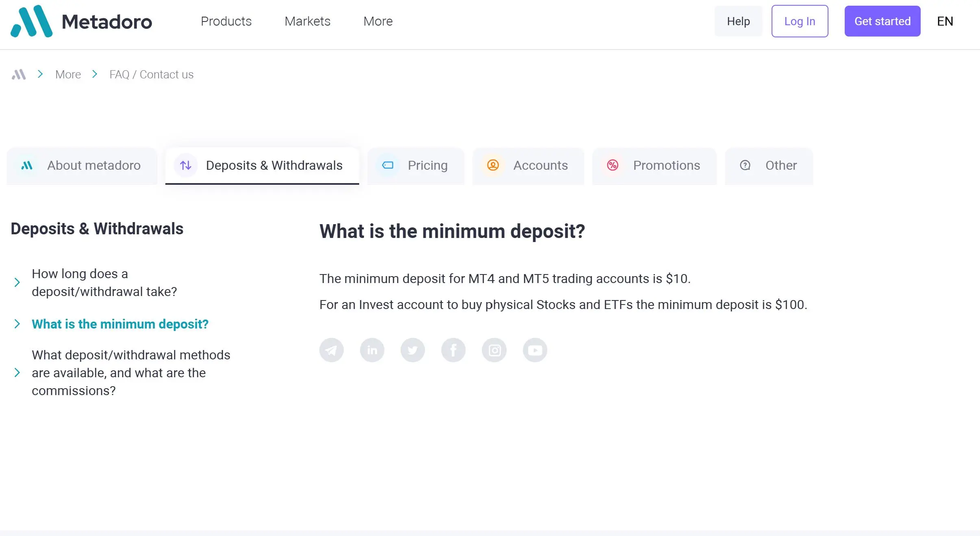Click the 'Deposits & Withdrawals' sidebar heading
980x536 pixels.
click(x=97, y=229)
